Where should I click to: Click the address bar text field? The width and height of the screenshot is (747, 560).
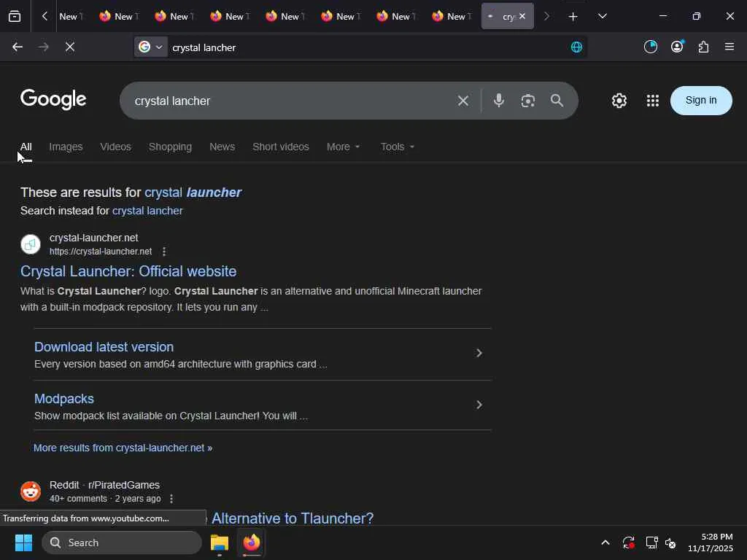[x=367, y=47]
